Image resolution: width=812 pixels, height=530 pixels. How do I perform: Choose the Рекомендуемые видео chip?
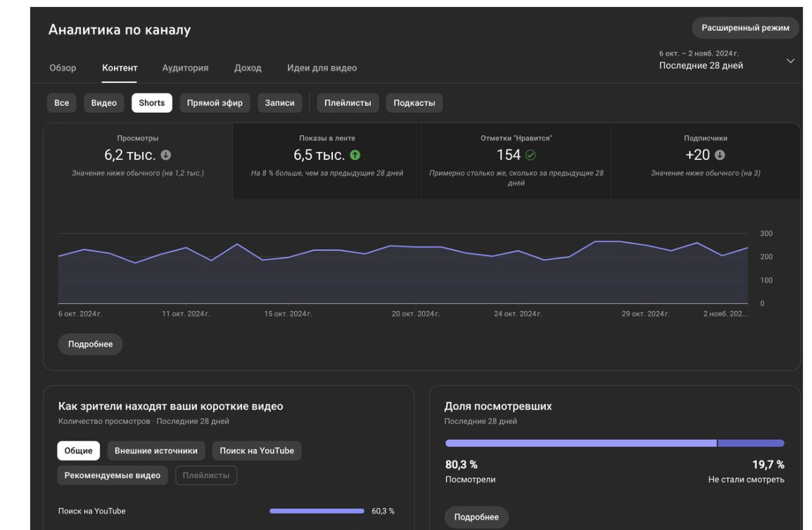click(113, 475)
